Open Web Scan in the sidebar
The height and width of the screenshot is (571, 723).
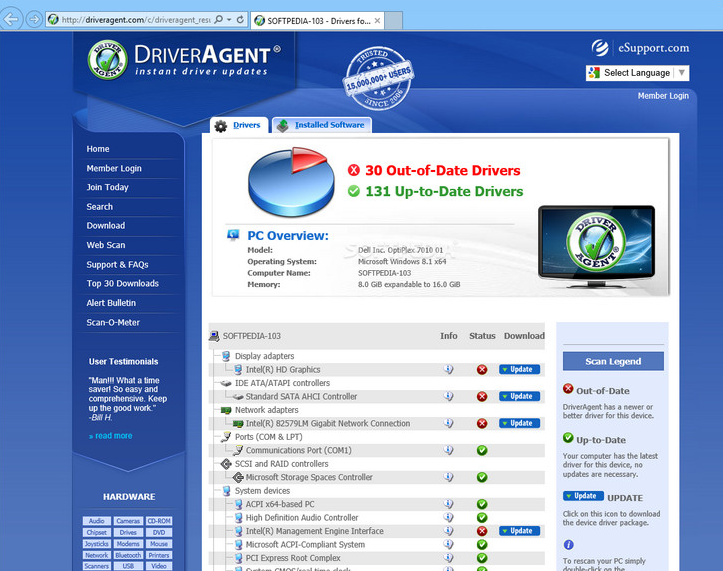click(x=106, y=245)
